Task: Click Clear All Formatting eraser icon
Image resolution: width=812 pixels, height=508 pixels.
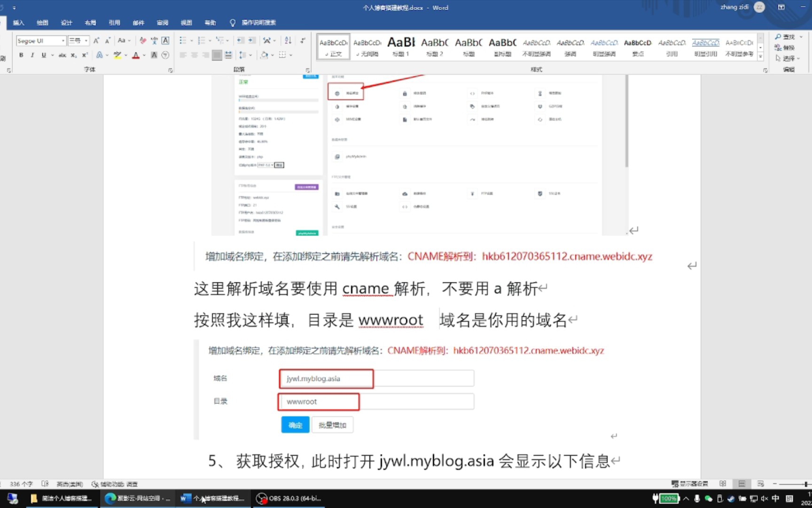Action: coord(143,40)
